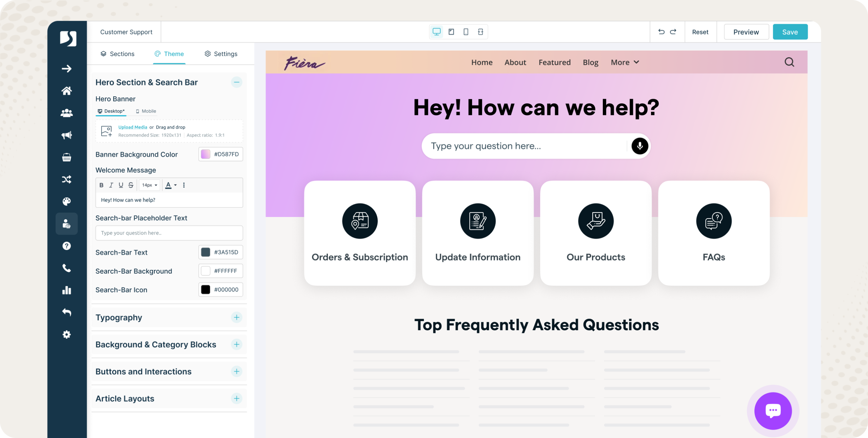Select the Mobile hero banner tab
This screenshot has width=868, height=438.
tap(146, 111)
